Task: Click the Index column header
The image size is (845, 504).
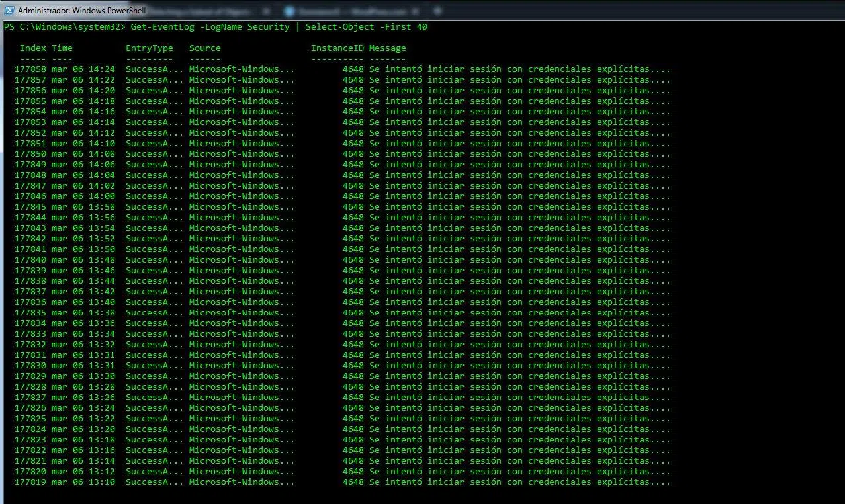Action: coord(32,48)
